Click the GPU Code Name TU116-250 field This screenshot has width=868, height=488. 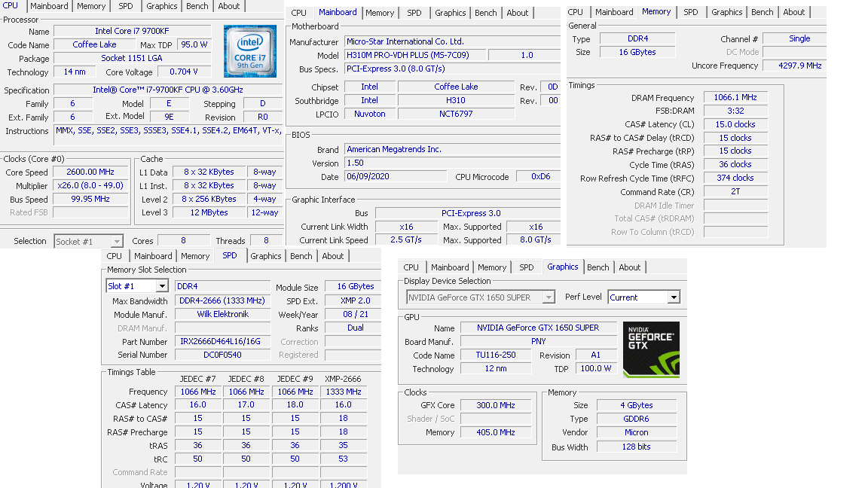pos(495,355)
